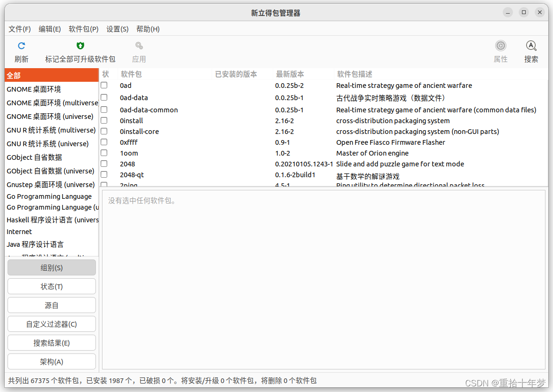Click version 0.0.25b-2
This screenshot has width=553, height=392.
click(x=290, y=86)
